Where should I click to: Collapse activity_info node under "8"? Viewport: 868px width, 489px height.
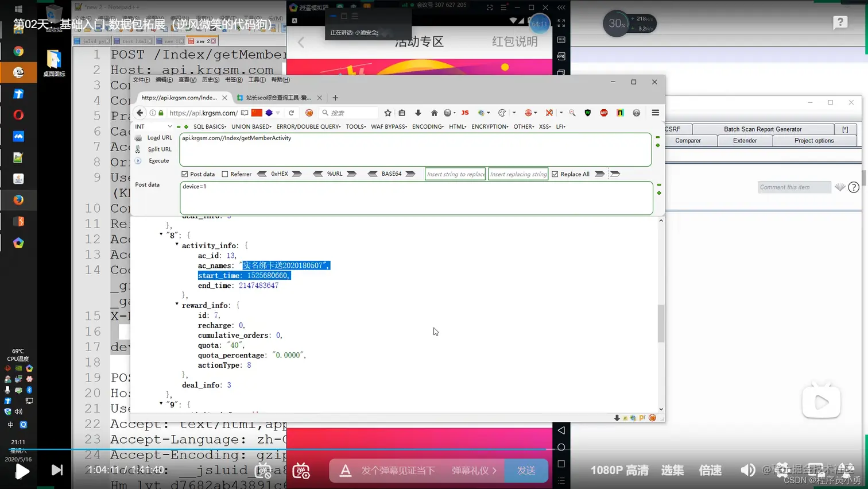[x=177, y=245]
